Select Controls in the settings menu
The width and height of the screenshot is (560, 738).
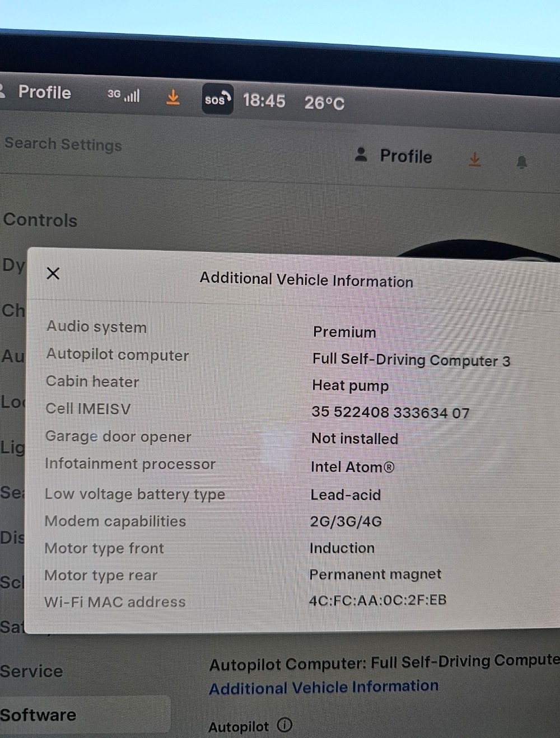click(x=40, y=220)
